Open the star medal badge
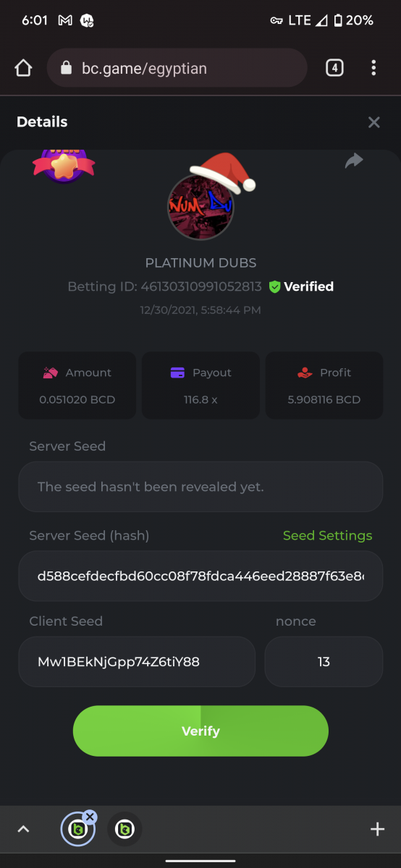Viewport: 401px width, 868px height. tap(64, 165)
